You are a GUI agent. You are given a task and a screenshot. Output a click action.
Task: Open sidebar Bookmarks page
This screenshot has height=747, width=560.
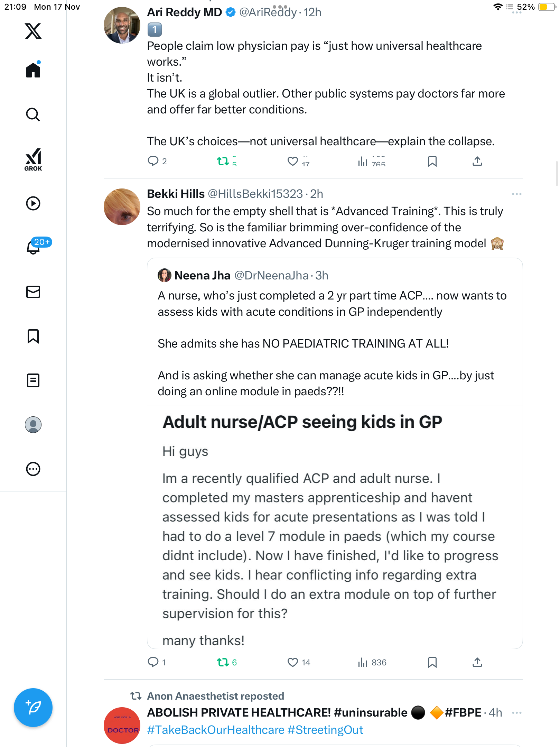coord(33,336)
